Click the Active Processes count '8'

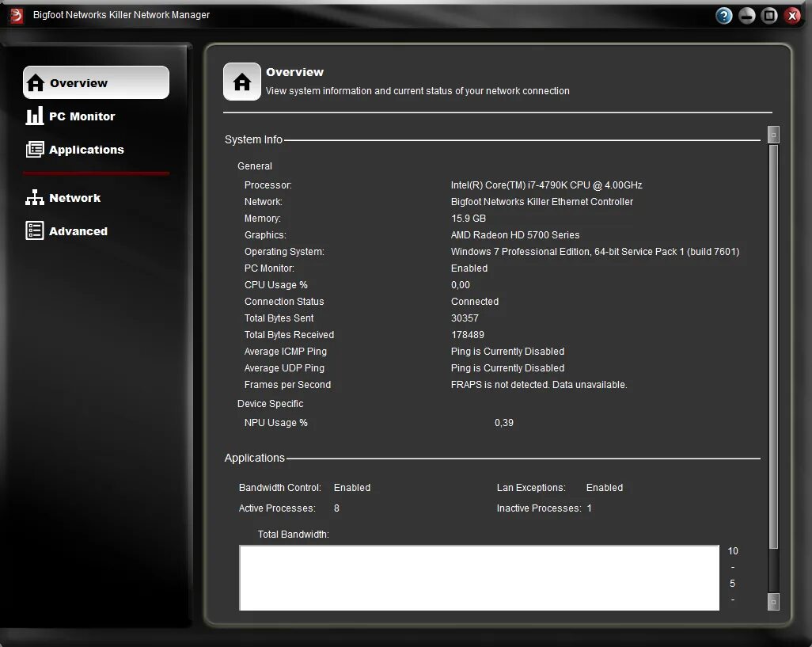coord(336,508)
